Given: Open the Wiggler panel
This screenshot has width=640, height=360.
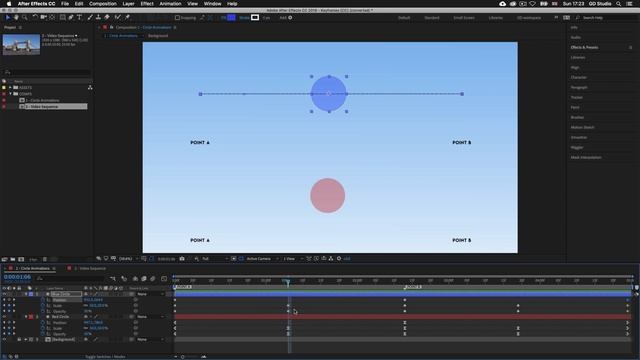Looking at the screenshot, I should [x=577, y=147].
